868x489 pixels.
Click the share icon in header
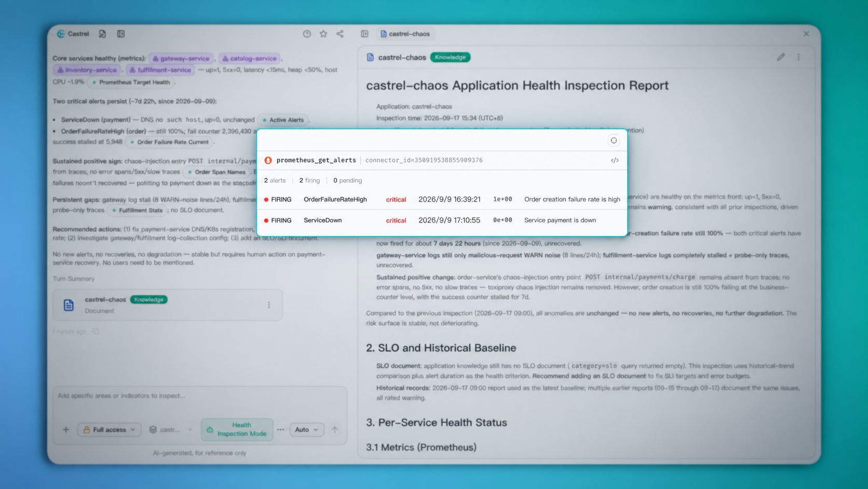(340, 34)
